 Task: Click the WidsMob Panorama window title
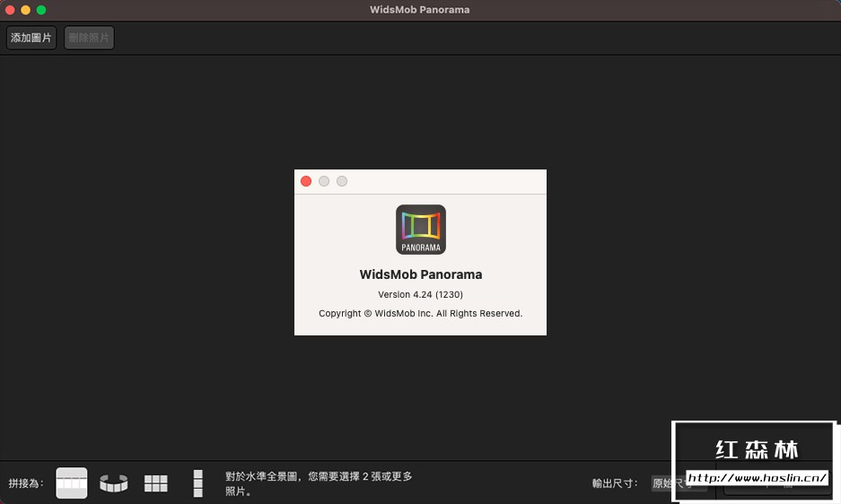[419, 10]
